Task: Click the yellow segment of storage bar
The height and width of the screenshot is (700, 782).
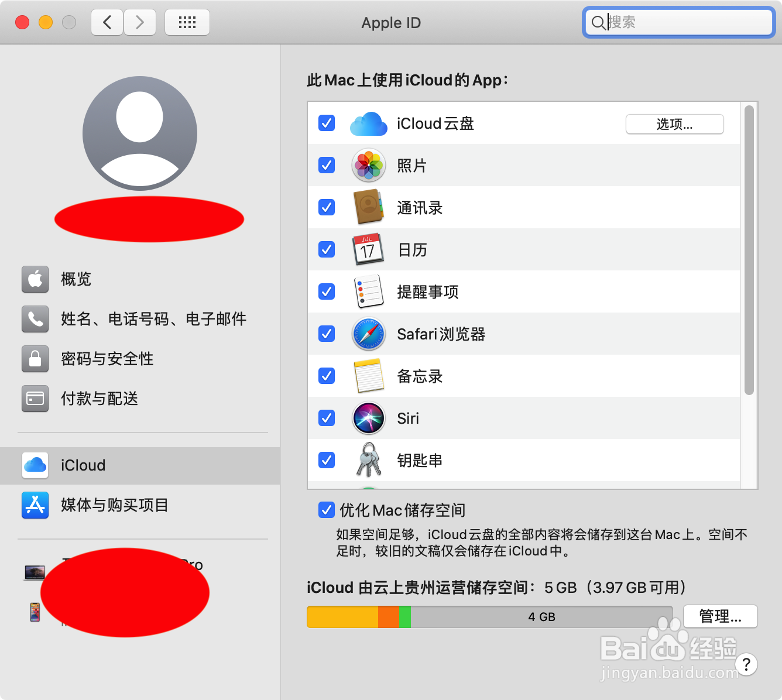Action: (342, 617)
